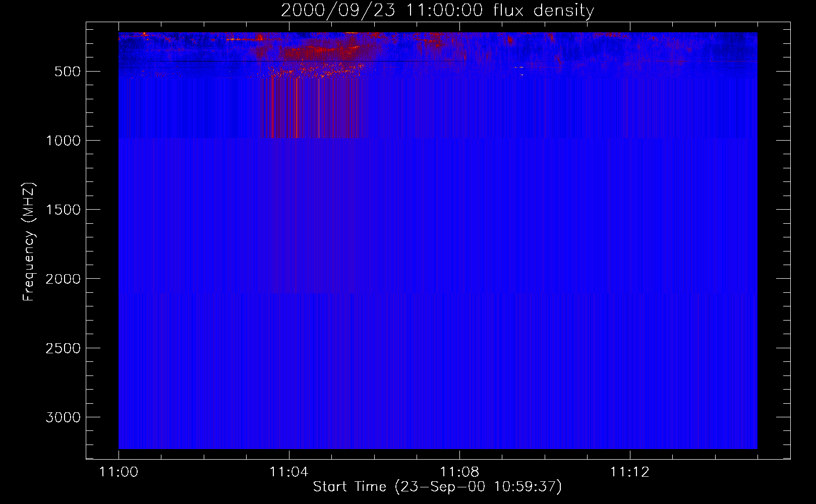Viewport: 816px width, 504px height.
Task: Click the 1000 frequency tick label
Action: point(63,141)
